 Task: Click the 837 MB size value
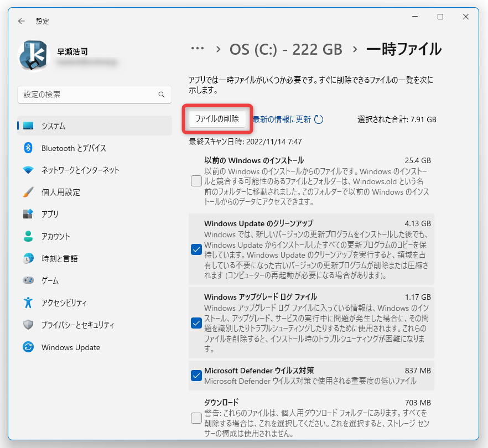418,371
